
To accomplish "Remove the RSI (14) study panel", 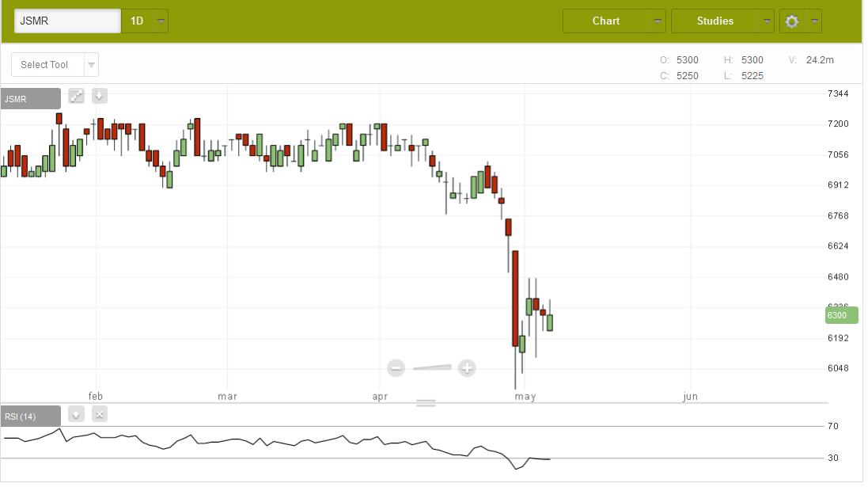I will (x=99, y=414).
